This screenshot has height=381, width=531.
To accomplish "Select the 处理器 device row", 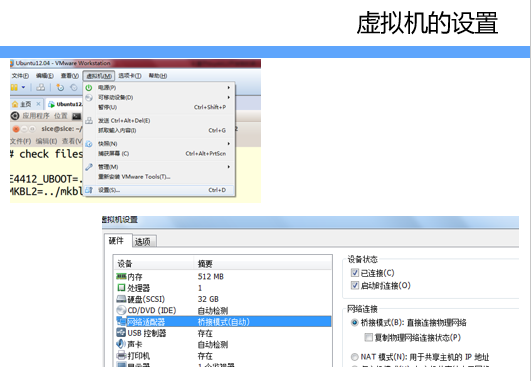I will 222,288.
